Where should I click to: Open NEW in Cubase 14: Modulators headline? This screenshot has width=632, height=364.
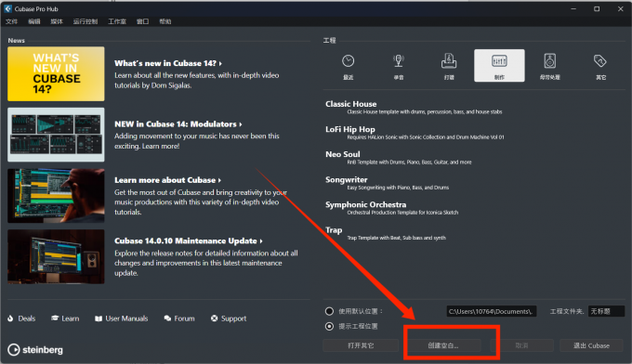coord(178,124)
